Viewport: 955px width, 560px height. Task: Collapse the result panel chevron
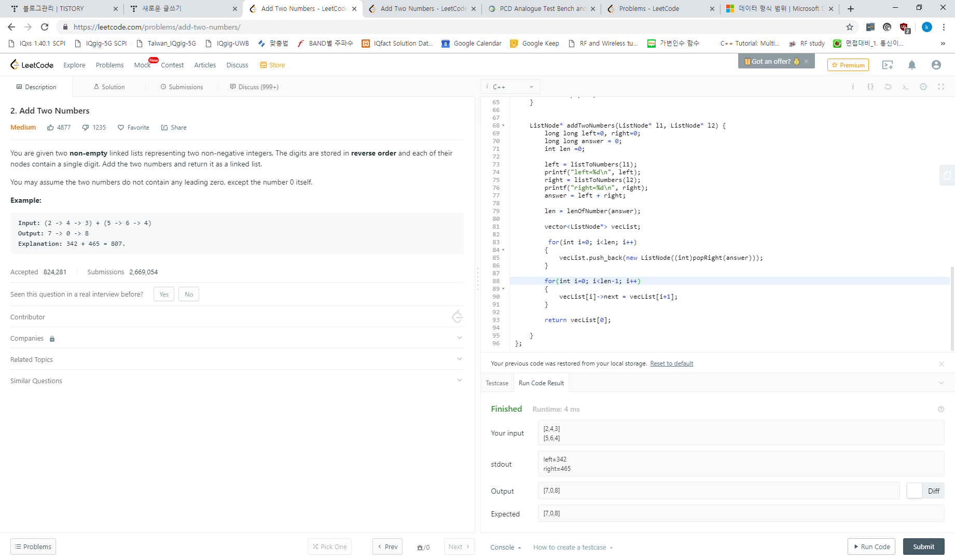point(942,383)
